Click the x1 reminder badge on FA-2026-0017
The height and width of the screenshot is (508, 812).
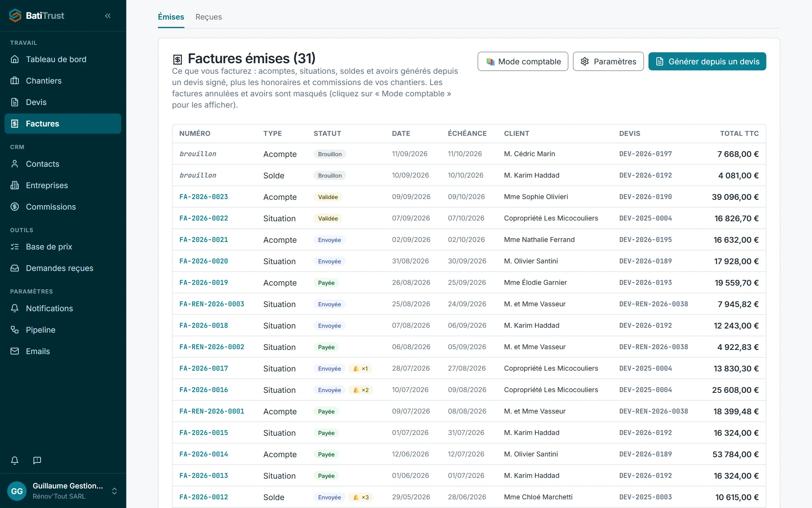coord(361,369)
